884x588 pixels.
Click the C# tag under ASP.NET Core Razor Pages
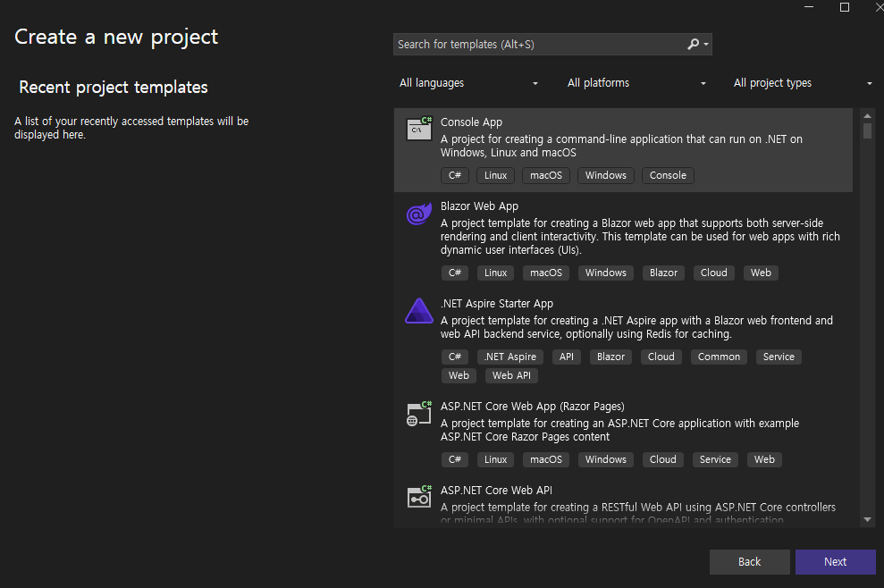(455, 459)
